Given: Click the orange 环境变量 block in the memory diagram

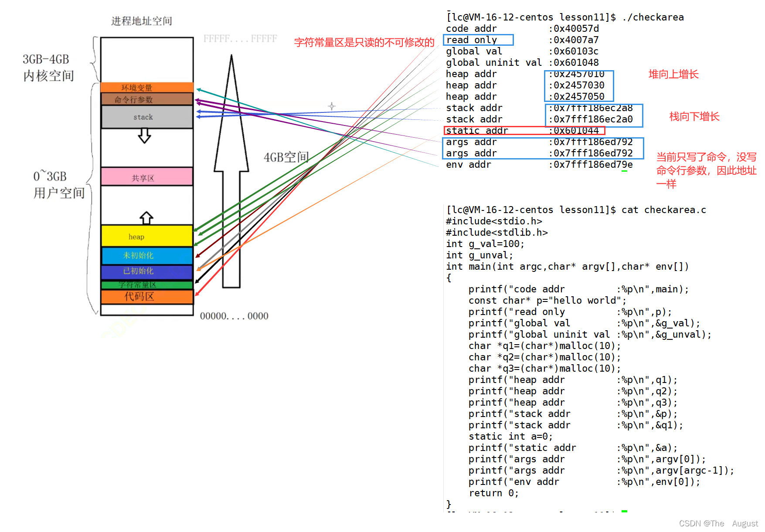Looking at the screenshot, I should tap(147, 87).
